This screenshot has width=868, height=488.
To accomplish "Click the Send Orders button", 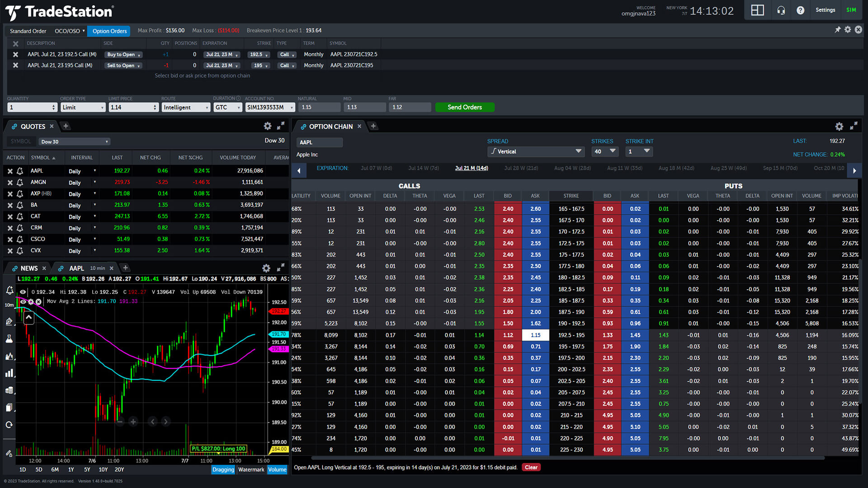I will click(464, 108).
